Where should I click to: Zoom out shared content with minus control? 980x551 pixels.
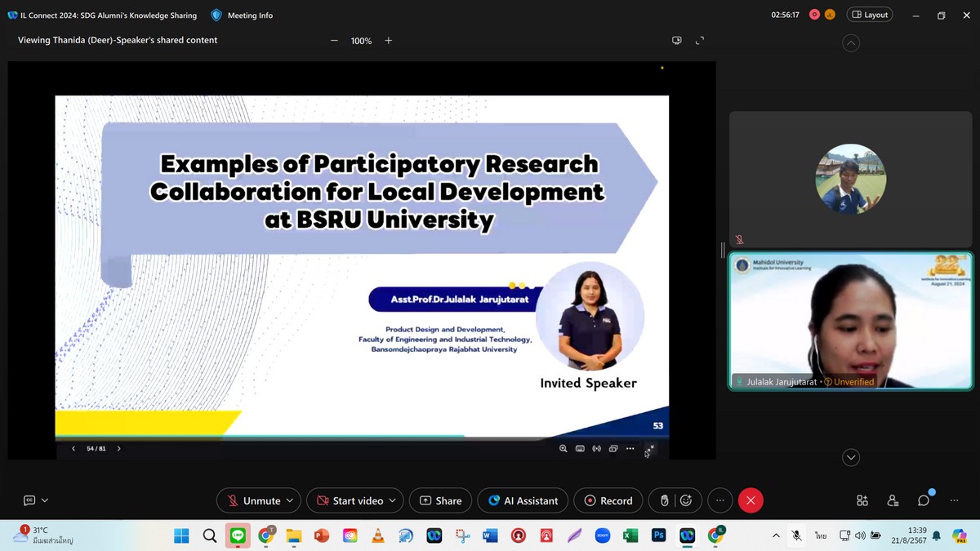334,41
